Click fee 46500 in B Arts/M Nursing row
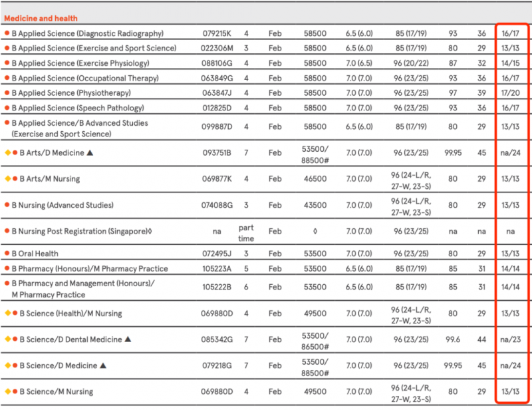 coord(315,178)
